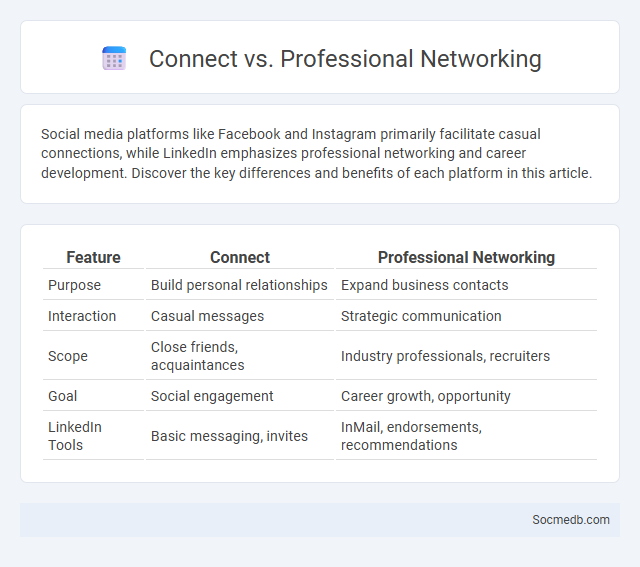Image resolution: width=640 pixels, height=567 pixels.
Task: Click the Socmedb.com footer link
Action: tap(571, 520)
